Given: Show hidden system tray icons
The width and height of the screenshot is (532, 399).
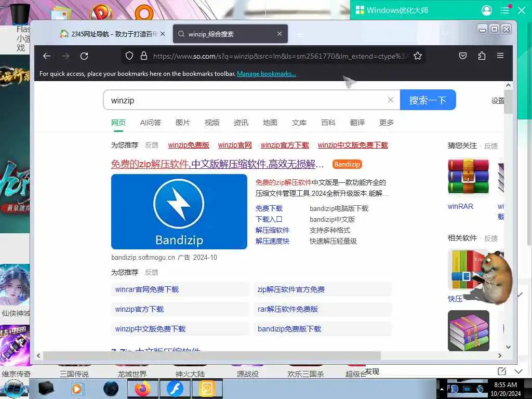Looking at the screenshot, I should [x=442, y=389].
